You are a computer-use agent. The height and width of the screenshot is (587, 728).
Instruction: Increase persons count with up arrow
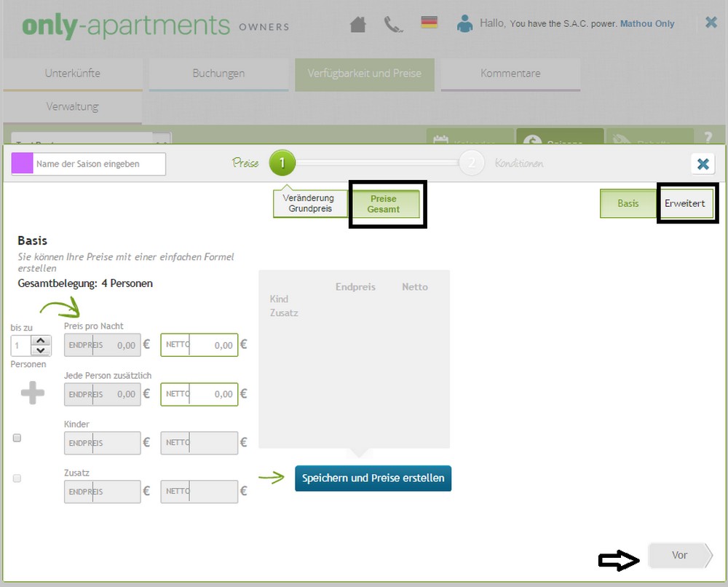tap(41, 340)
